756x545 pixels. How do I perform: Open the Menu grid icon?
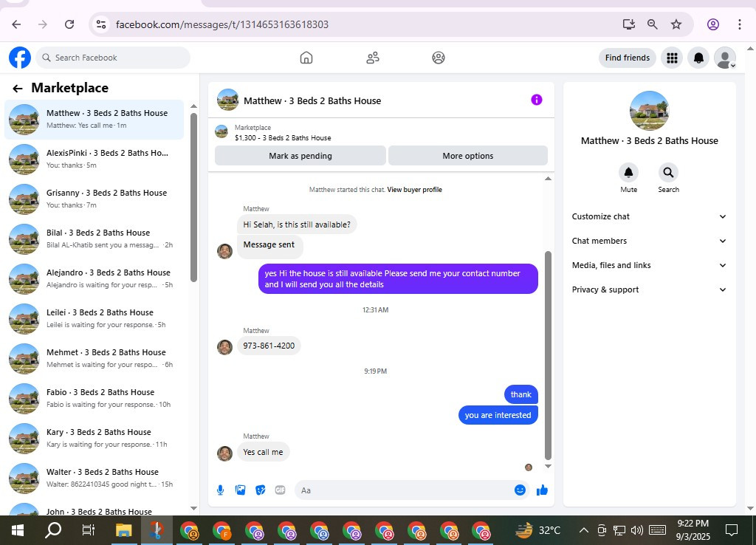[x=672, y=58]
